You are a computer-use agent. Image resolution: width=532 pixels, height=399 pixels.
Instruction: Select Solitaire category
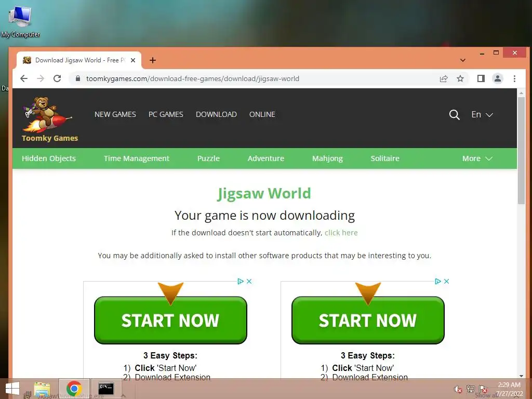[x=385, y=158]
